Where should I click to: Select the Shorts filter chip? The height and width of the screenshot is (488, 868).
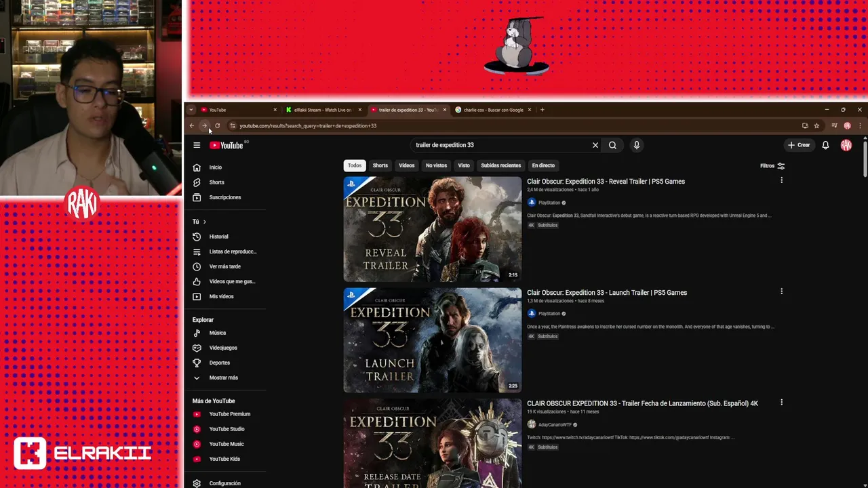tap(380, 165)
